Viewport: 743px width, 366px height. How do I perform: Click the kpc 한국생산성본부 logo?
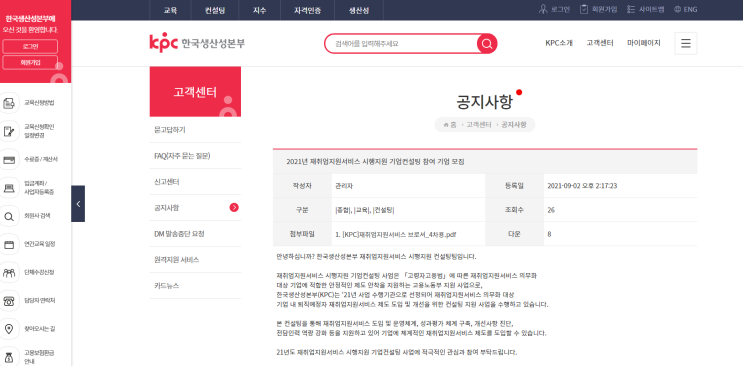pyautogui.click(x=197, y=43)
